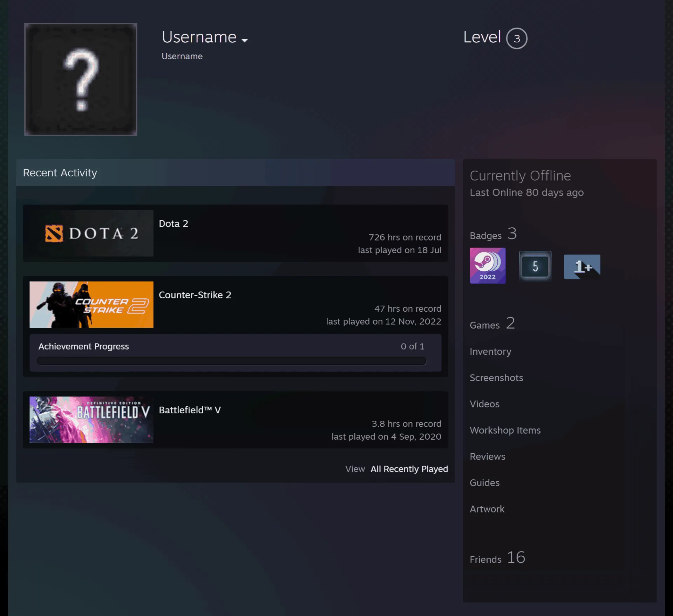Open the Battlefield™ V title link
The width and height of the screenshot is (673, 616).
coord(190,410)
